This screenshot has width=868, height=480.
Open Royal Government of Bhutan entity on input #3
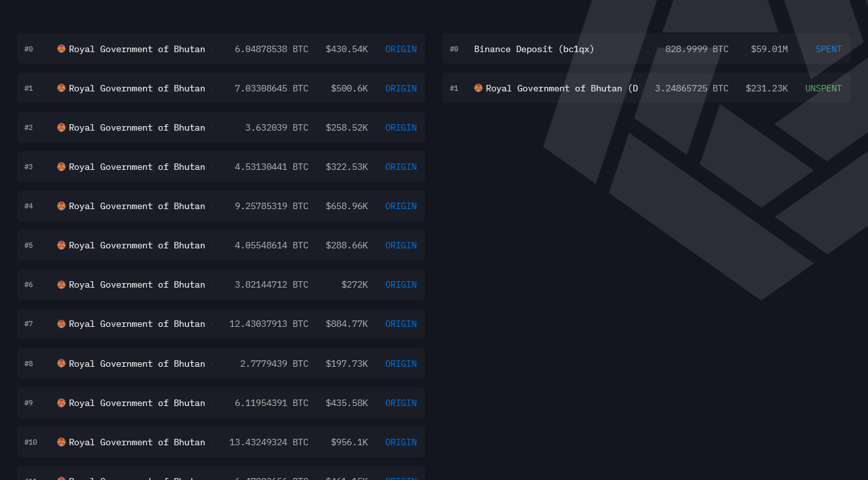pos(137,167)
